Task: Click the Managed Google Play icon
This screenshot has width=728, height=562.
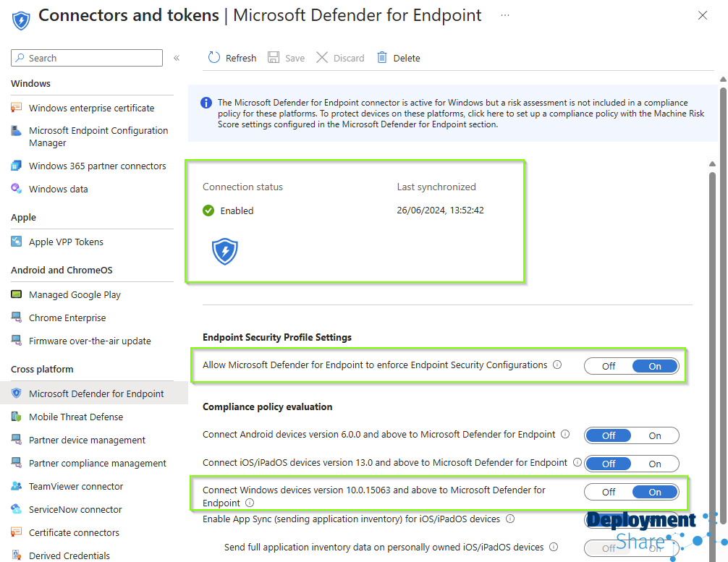Action: click(x=17, y=294)
